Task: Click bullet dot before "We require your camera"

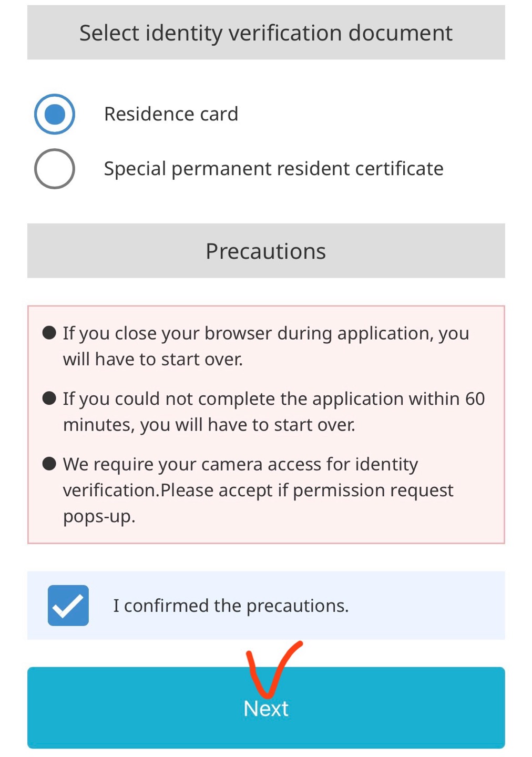Action: pyautogui.click(x=49, y=464)
